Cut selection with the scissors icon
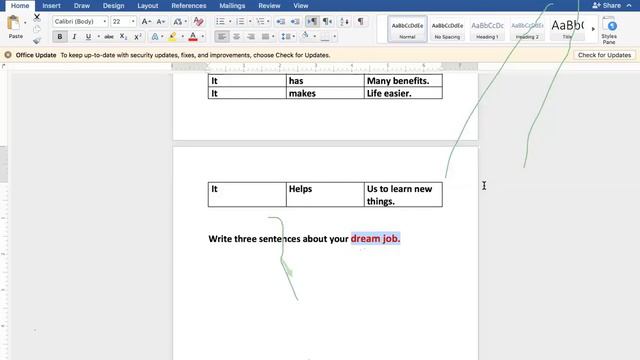This screenshot has height=360, width=640. (x=37, y=18)
